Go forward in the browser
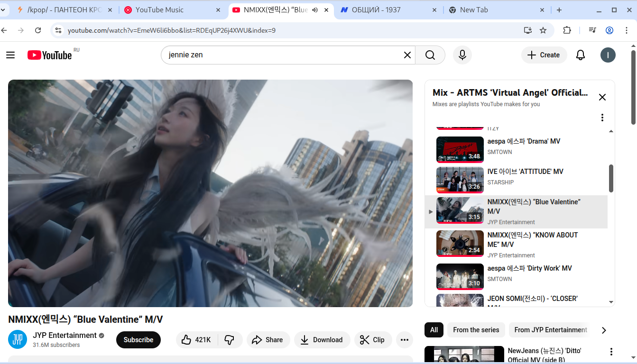637x364 pixels. pyautogui.click(x=21, y=30)
